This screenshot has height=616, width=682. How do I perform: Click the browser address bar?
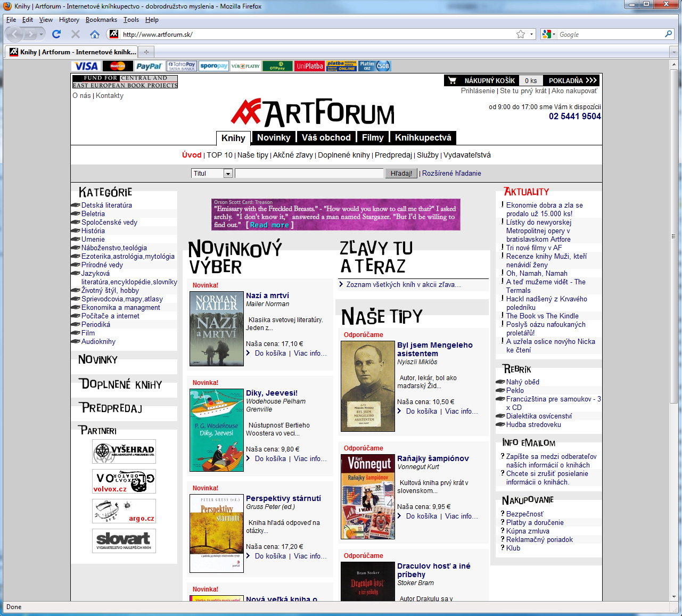pos(317,34)
